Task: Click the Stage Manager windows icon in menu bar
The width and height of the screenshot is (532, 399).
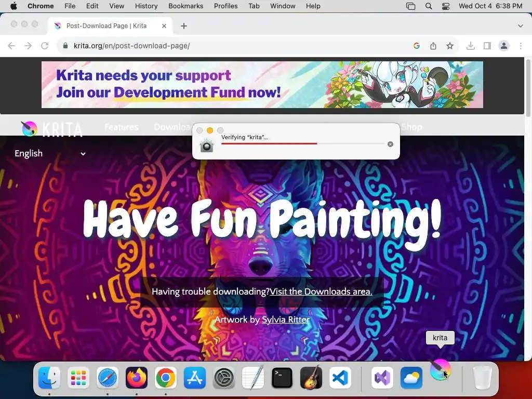Action: tap(411, 6)
